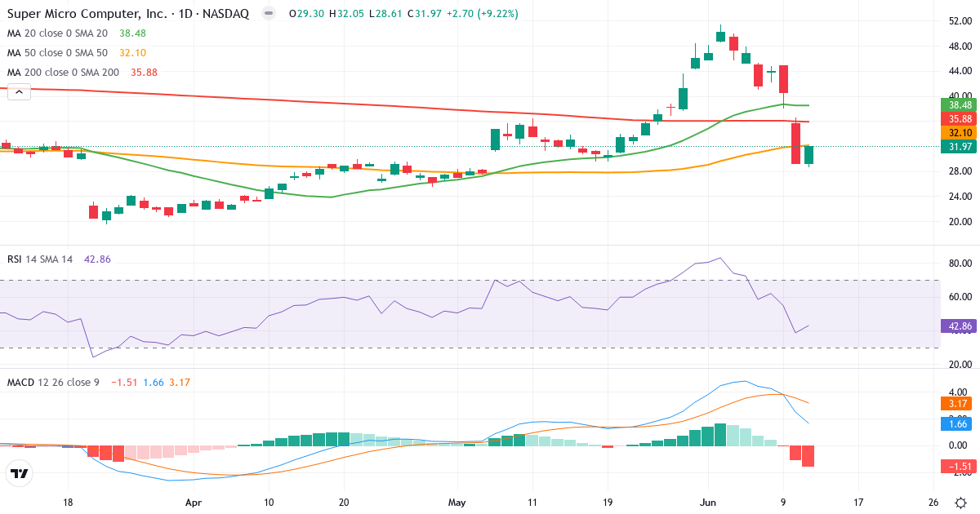Click the RSI 42.86 axis label
The image size is (980, 514).
click(959, 326)
